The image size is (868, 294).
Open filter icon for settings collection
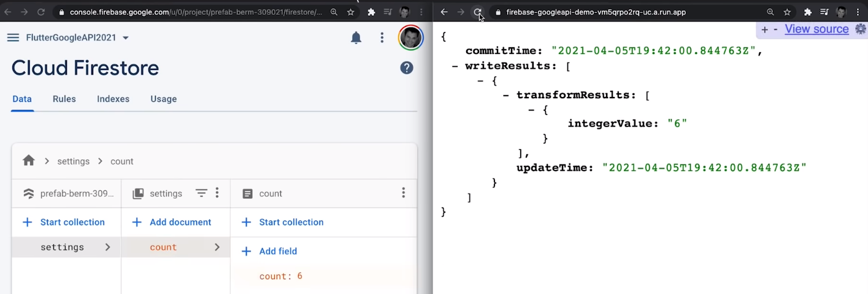201,193
